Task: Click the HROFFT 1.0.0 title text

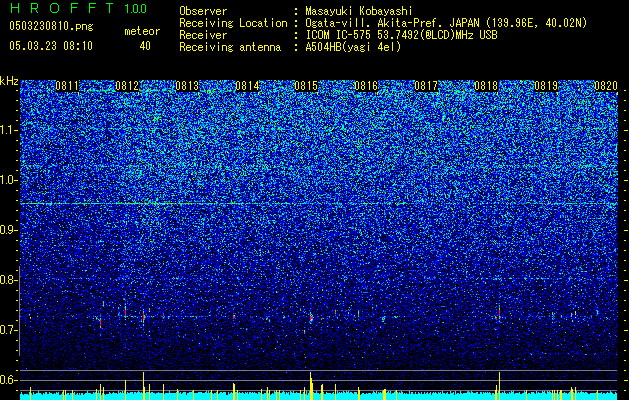Action: (x=78, y=8)
